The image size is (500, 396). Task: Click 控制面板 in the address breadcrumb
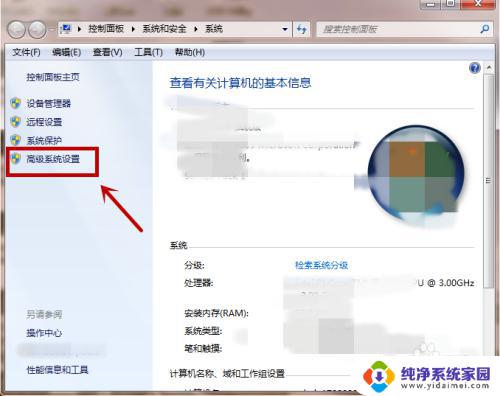click(x=106, y=29)
